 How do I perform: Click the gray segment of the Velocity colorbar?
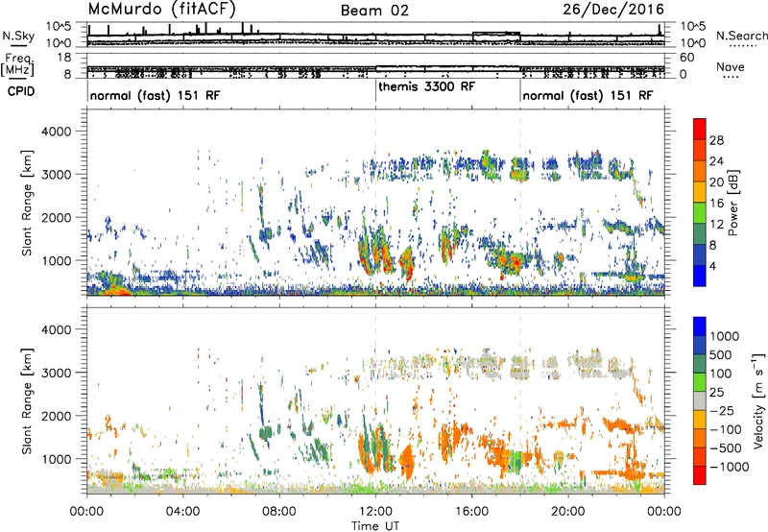(x=700, y=400)
